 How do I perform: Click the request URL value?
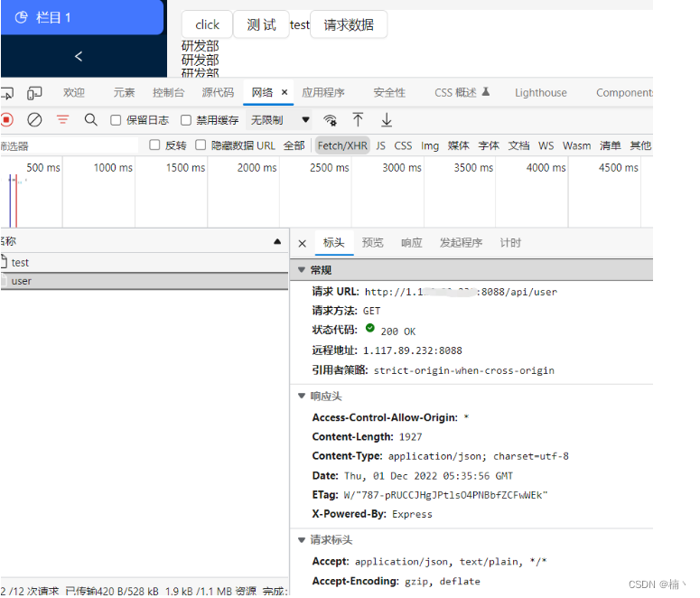point(461,292)
